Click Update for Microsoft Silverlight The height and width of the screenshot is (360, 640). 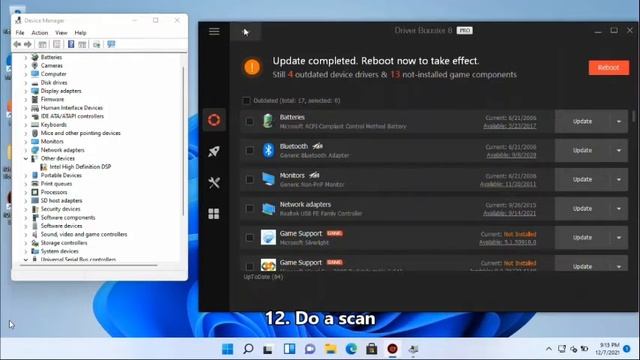[582, 238]
